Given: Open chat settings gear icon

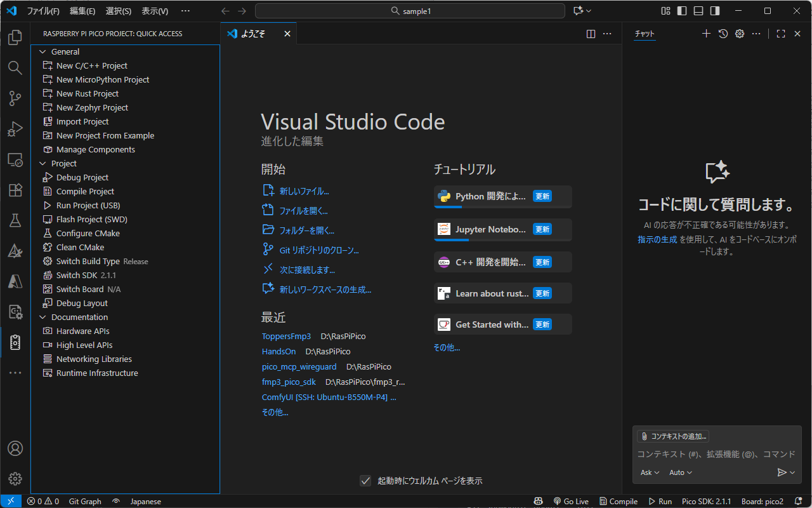Looking at the screenshot, I should click(739, 34).
